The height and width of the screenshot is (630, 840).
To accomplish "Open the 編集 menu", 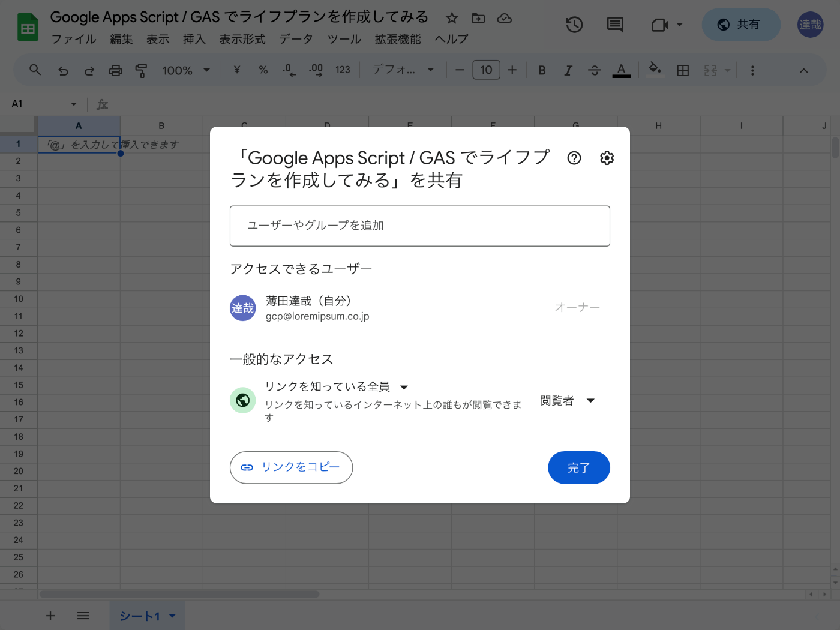I will point(122,40).
